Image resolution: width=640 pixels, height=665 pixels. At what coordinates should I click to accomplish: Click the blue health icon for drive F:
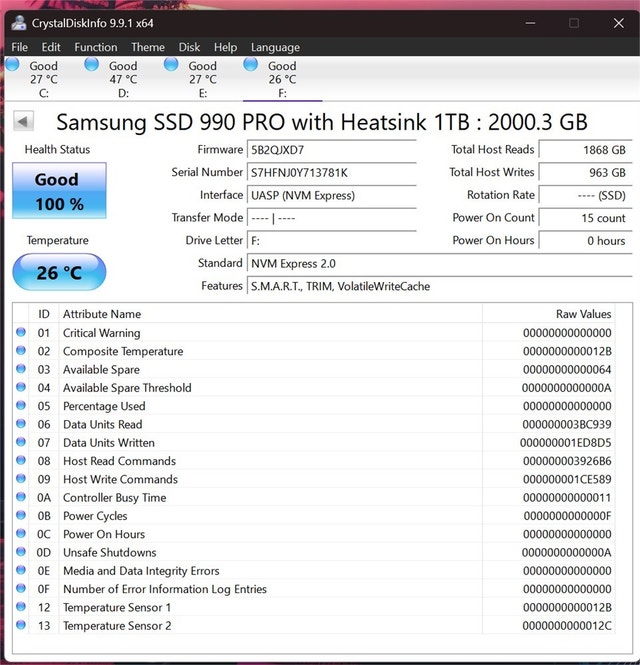pyautogui.click(x=251, y=65)
